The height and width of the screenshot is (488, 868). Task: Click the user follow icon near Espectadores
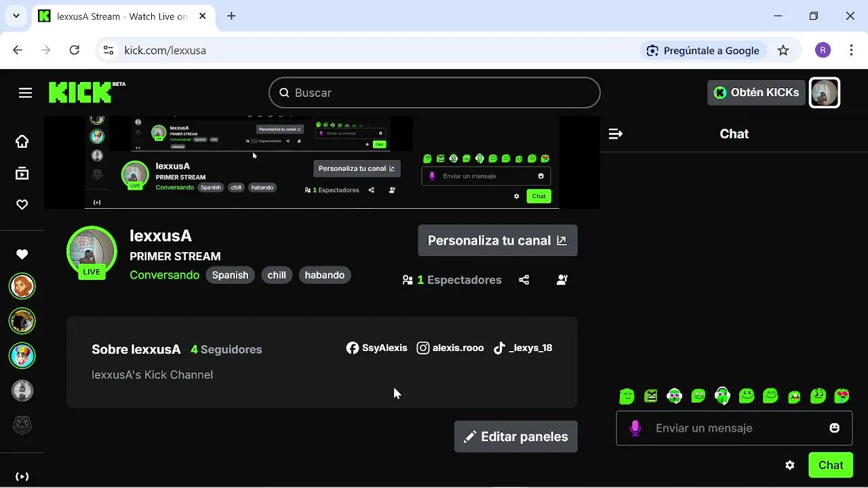[561, 280]
